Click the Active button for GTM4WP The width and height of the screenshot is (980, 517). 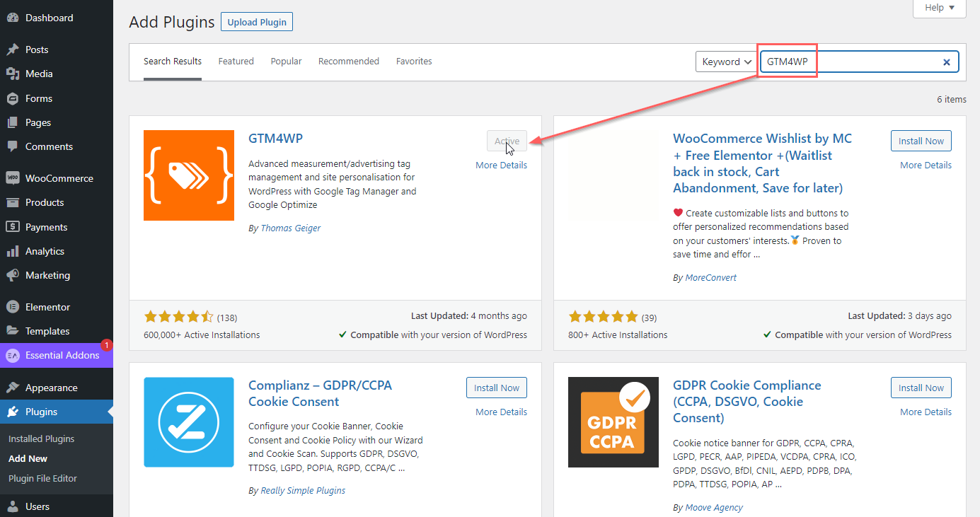(x=507, y=141)
